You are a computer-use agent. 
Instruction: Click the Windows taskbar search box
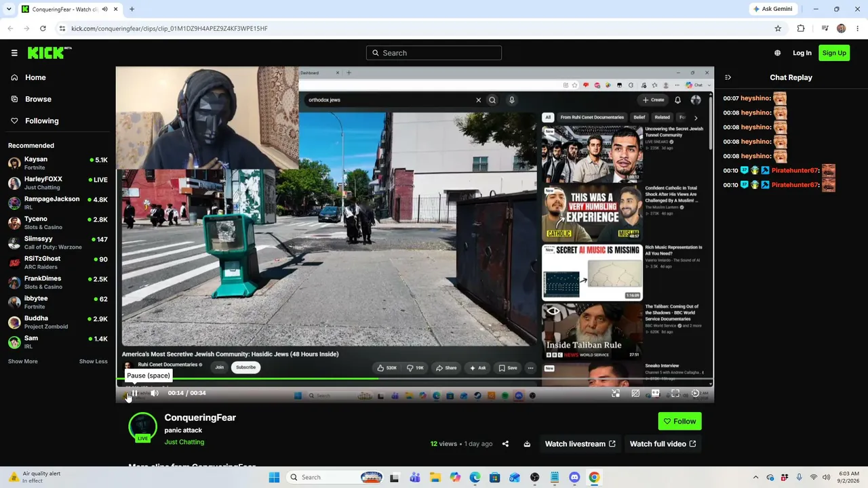click(x=335, y=477)
